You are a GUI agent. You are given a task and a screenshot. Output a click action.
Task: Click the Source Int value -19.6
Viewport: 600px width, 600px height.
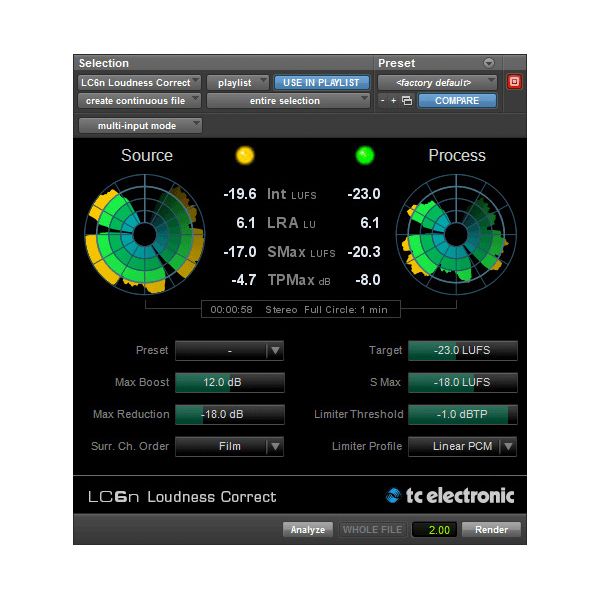[240, 194]
